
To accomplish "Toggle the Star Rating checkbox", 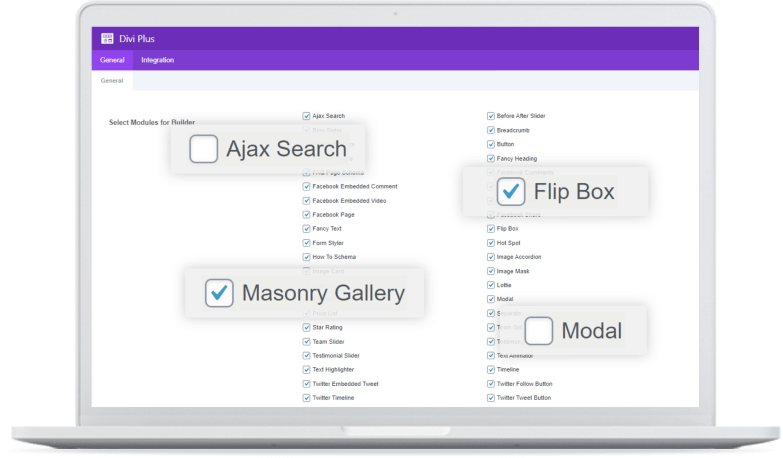I will point(306,327).
